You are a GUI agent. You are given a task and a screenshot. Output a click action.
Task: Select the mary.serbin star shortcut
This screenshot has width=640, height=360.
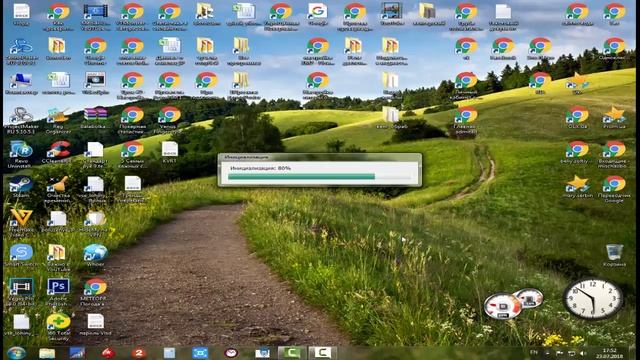click(577, 186)
